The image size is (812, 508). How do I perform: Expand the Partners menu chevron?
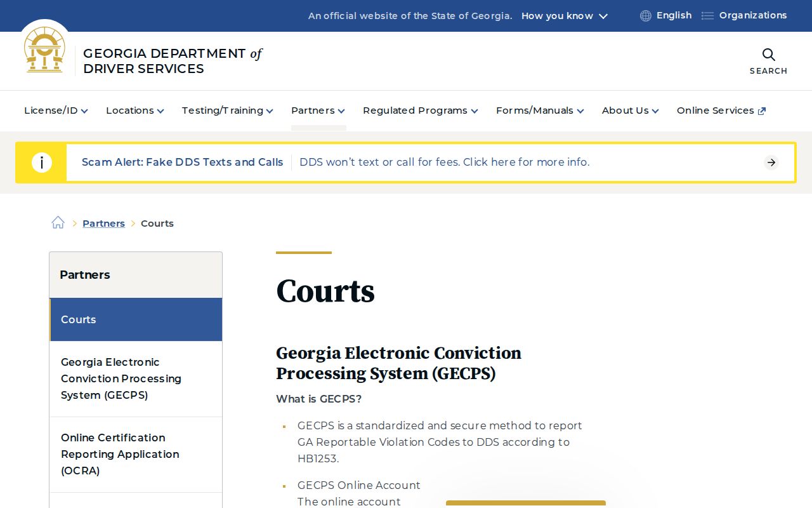(x=341, y=111)
